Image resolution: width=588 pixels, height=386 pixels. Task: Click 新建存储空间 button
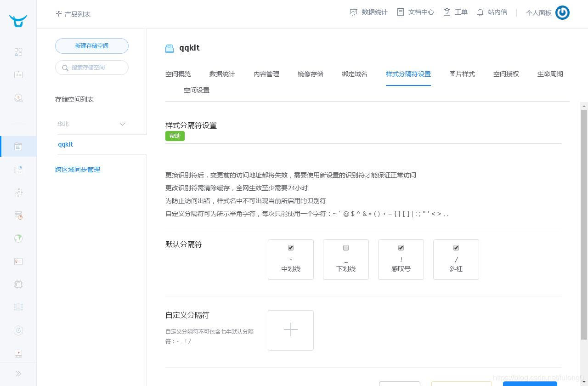[92, 46]
